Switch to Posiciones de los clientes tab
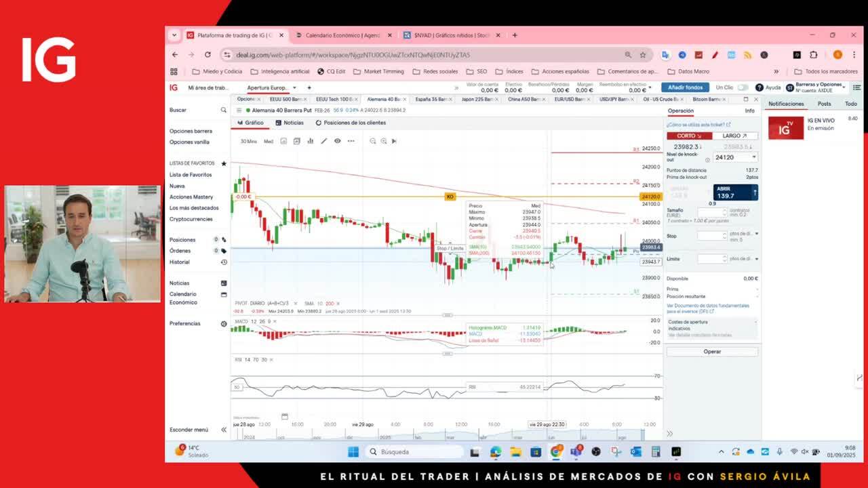 pos(351,123)
